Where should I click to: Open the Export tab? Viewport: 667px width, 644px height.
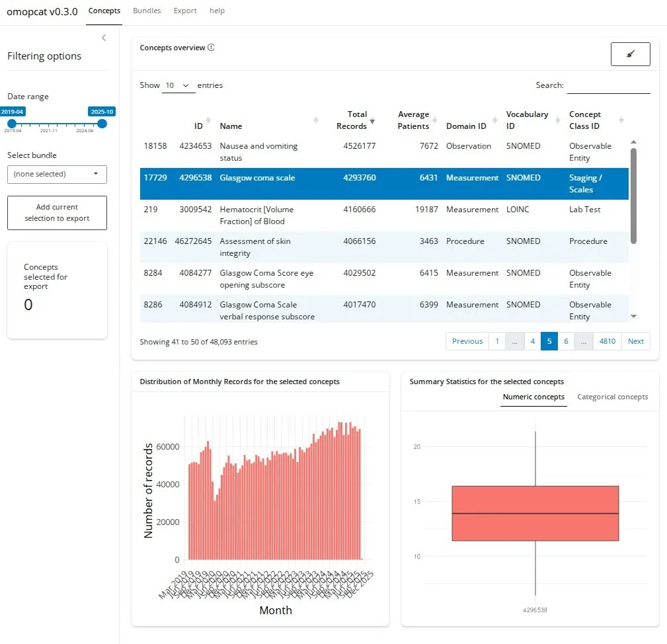(x=185, y=11)
